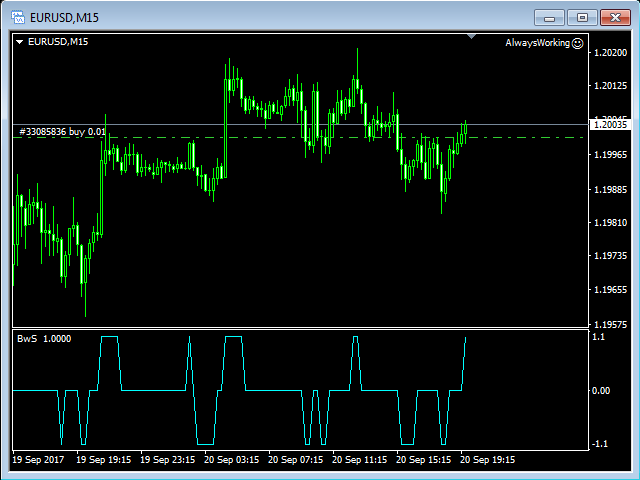
Task: Click the AlwaysWorking expert advisor label
Action: pyautogui.click(x=537, y=43)
